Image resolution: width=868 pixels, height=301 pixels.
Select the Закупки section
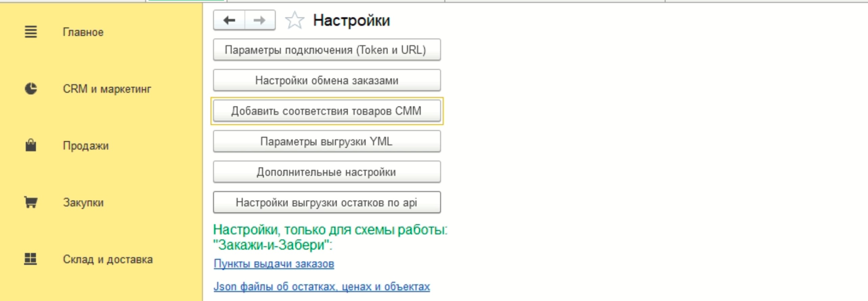tap(83, 203)
